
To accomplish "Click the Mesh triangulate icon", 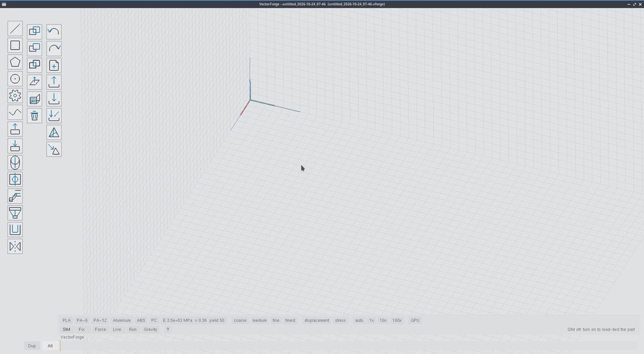I will 54,133.
